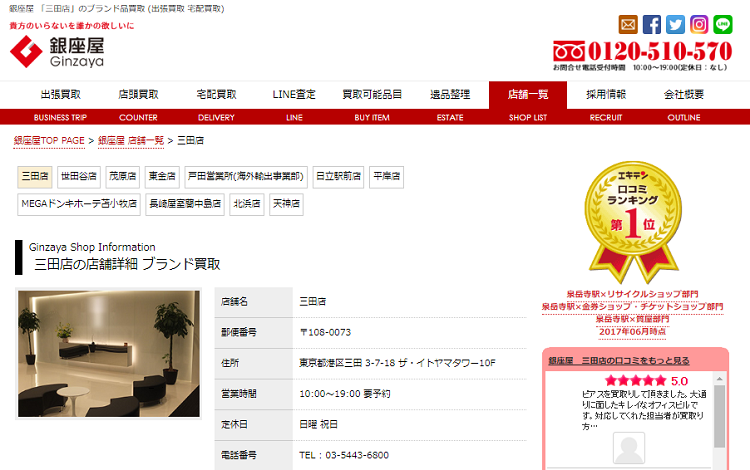
Task: Open the Instagram icon
Action: pyautogui.click(x=699, y=24)
